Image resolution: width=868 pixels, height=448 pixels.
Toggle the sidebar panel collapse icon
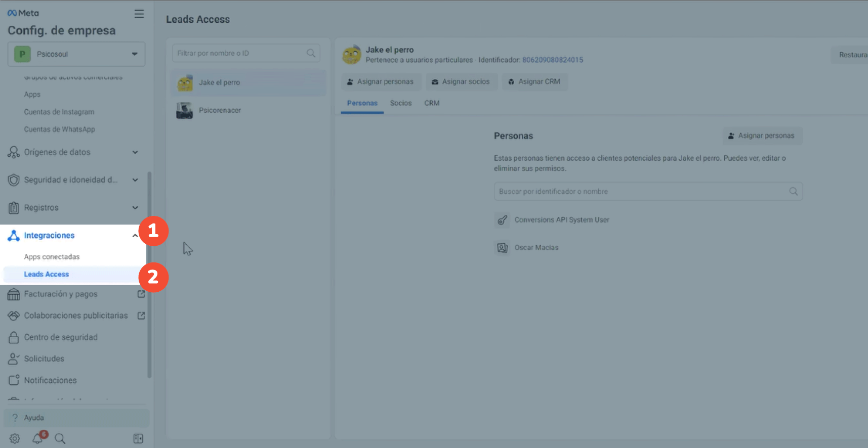[x=138, y=438]
